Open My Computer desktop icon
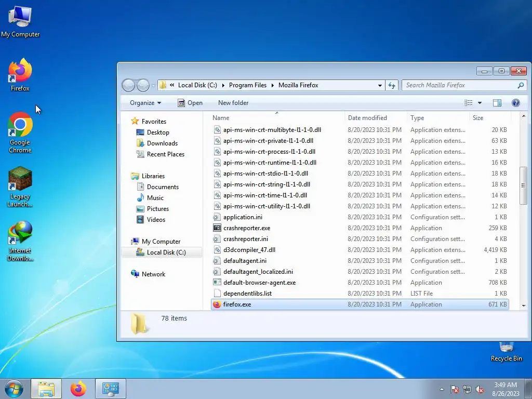Viewport: 532px width, 399px height. [20, 22]
